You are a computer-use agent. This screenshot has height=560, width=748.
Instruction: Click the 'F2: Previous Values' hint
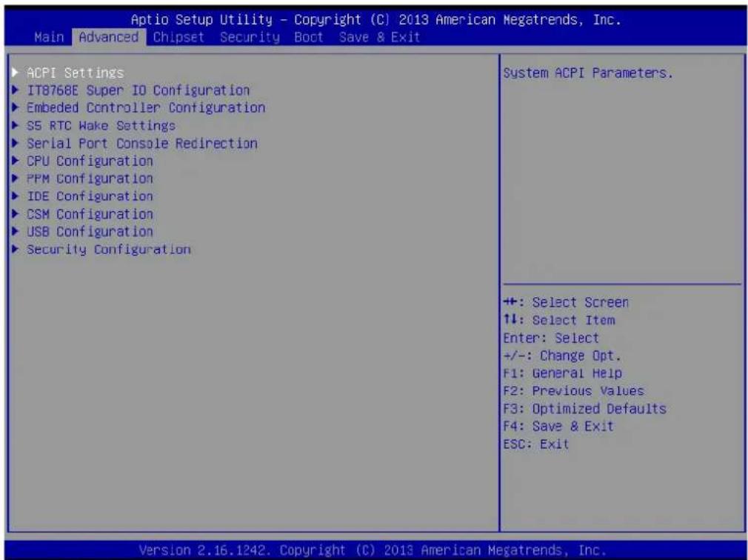point(573,391)
